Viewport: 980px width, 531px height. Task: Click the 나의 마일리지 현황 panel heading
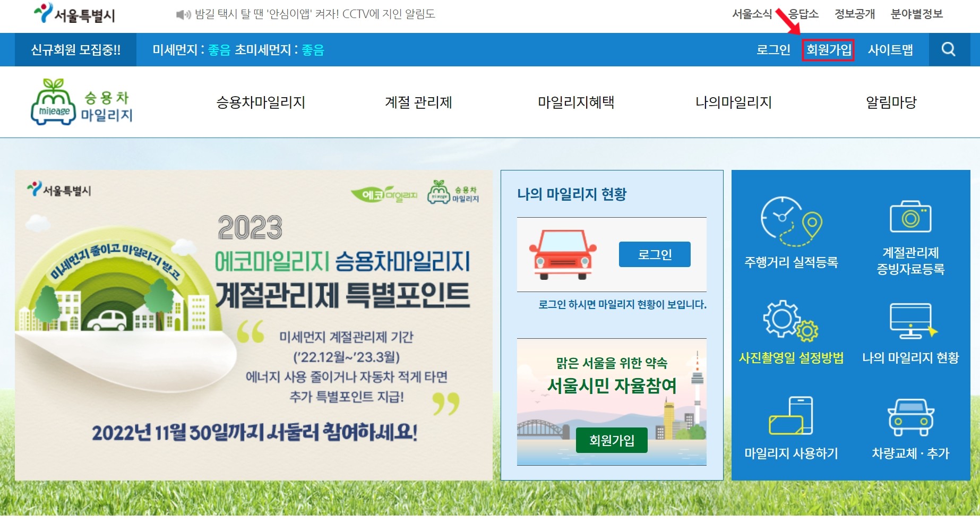[x=572, y=194]
